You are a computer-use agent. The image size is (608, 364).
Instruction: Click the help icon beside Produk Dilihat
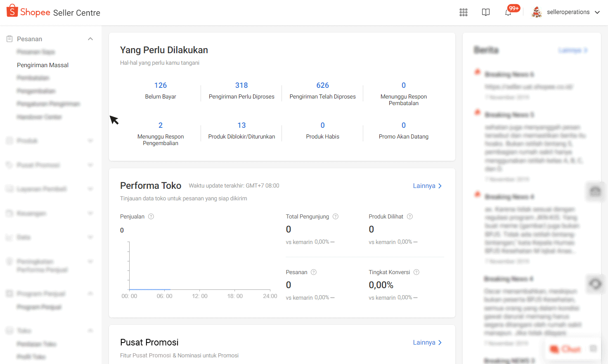pyautogui.click(x=410, y=216)
